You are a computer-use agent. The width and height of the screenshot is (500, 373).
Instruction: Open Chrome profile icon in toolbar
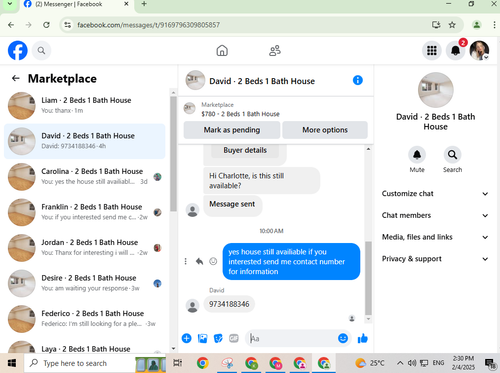tap(477, 25)
